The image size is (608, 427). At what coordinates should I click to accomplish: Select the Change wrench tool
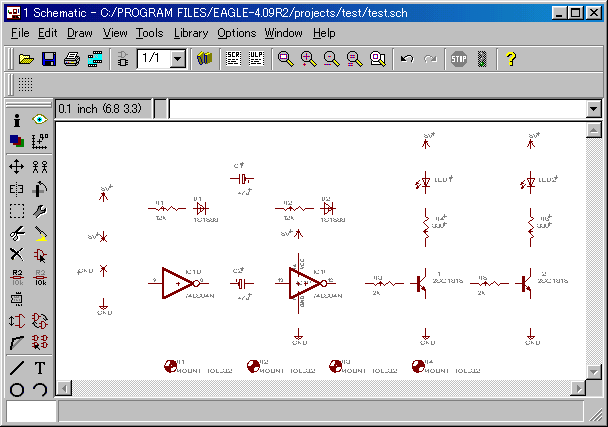pos(40,211)
